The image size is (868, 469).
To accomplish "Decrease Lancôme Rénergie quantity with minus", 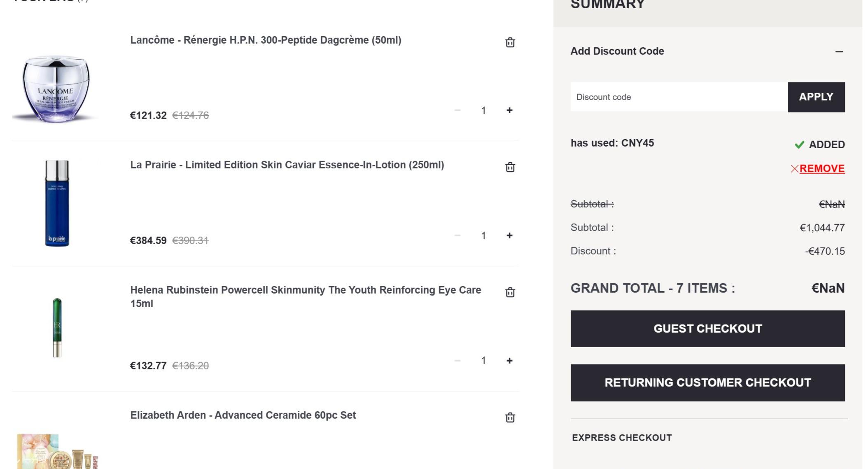I will click(457, 110).
